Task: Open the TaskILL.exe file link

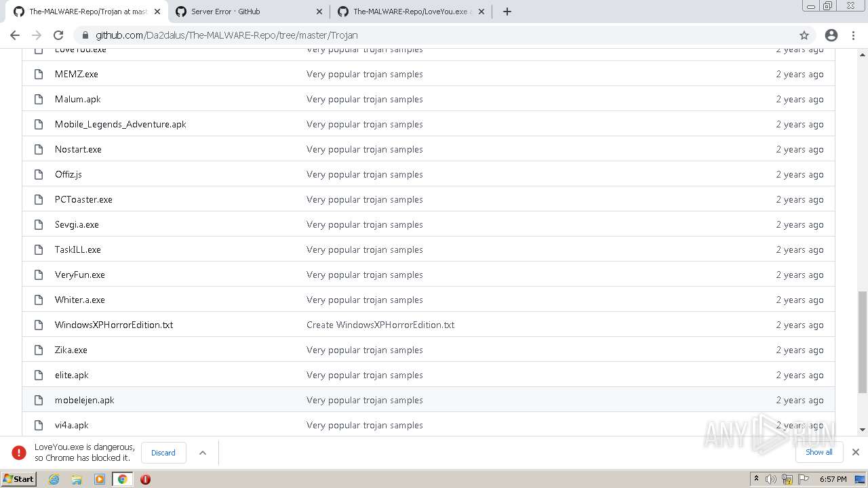Action: (x=78, y=249)
